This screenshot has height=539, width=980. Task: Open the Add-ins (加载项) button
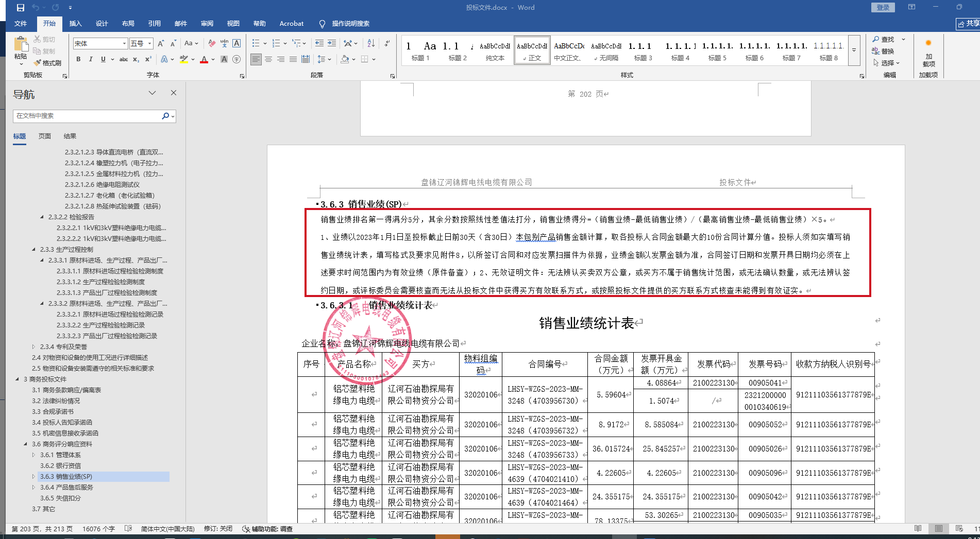click(928, 53)
